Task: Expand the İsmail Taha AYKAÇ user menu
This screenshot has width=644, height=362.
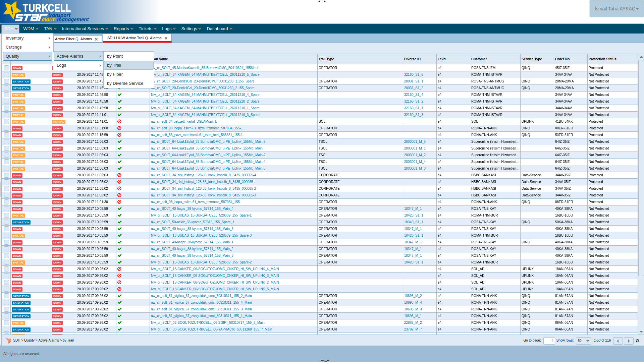Action: (616, 9)
